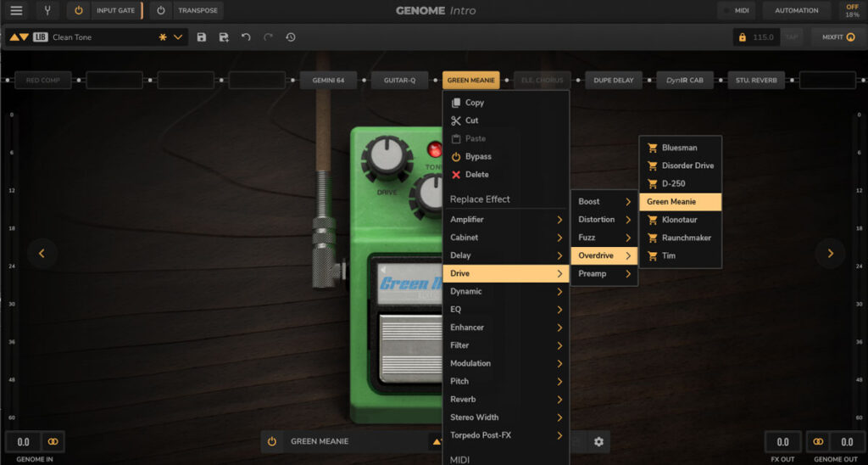The width and height of the screenshot is (868, 465).
Task: Expand the Torpedo Post-FX submenu
Action: [505, 435]
